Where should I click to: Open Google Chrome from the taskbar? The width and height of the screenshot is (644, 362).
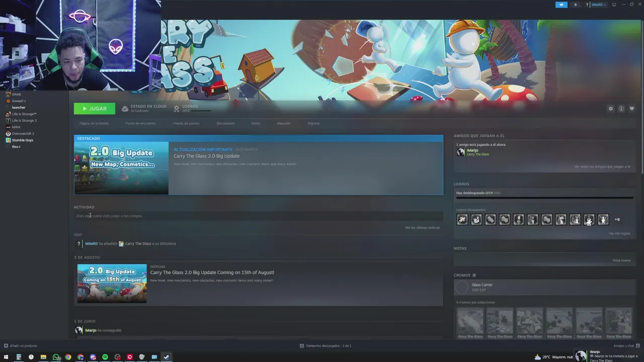click(x=68, y=357)
